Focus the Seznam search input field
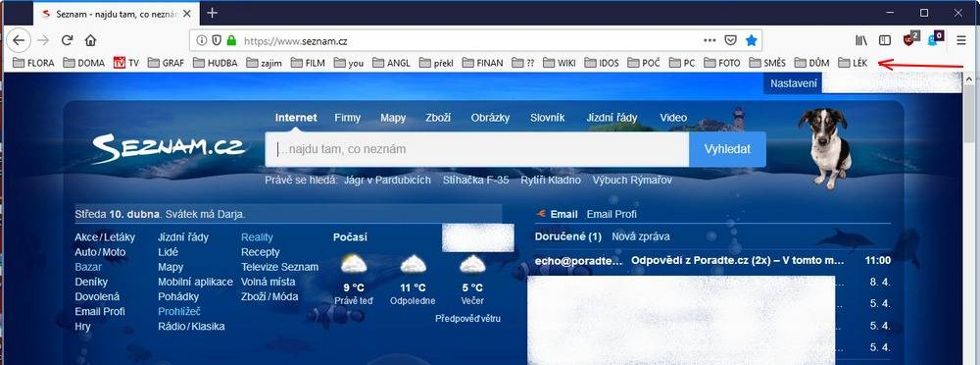 click(477, 150)
